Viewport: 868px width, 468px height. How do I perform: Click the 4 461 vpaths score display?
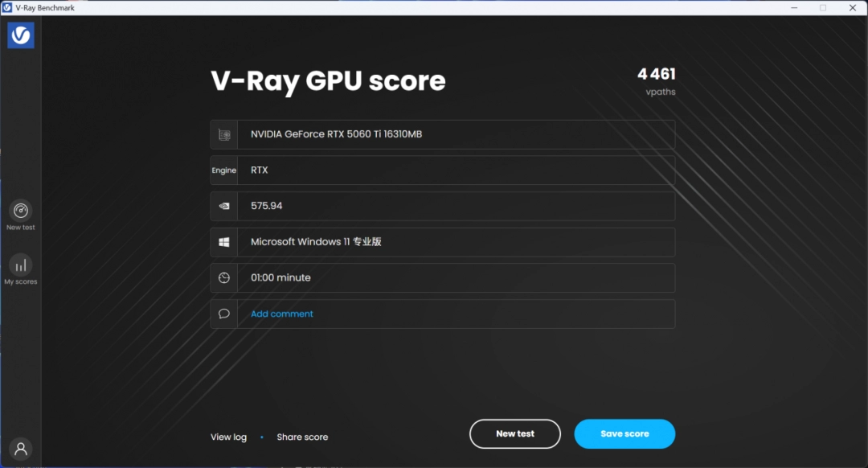[x=657, y=79]
